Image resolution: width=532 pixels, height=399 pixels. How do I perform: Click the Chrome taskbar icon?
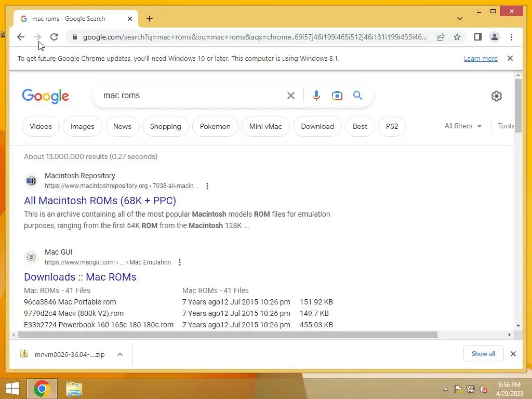pos(42,389)
